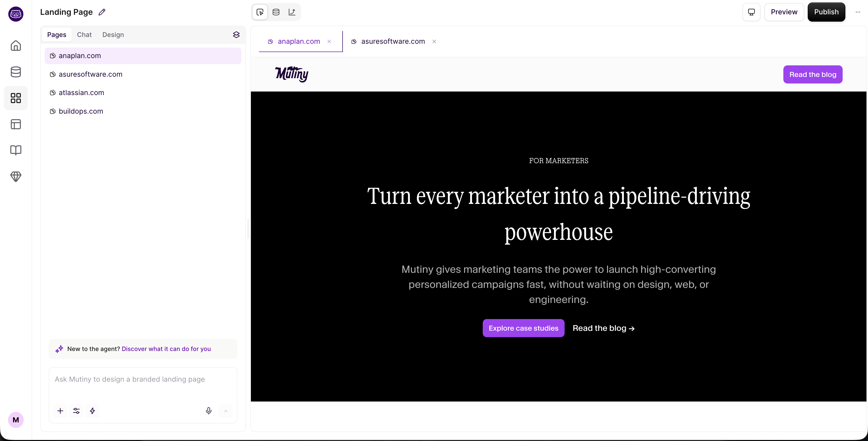868x441 pixels.
Task: Select asuresoftware.com in the pages list
Action: point(143,74)
